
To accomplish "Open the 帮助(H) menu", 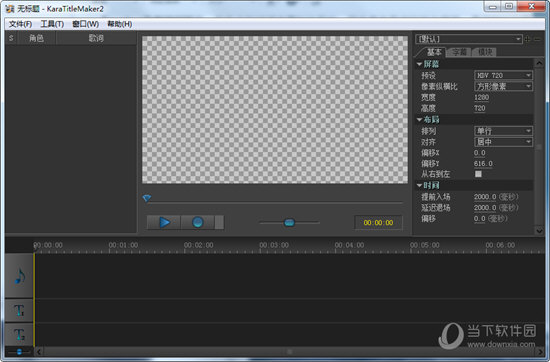I will pos(120,24).
